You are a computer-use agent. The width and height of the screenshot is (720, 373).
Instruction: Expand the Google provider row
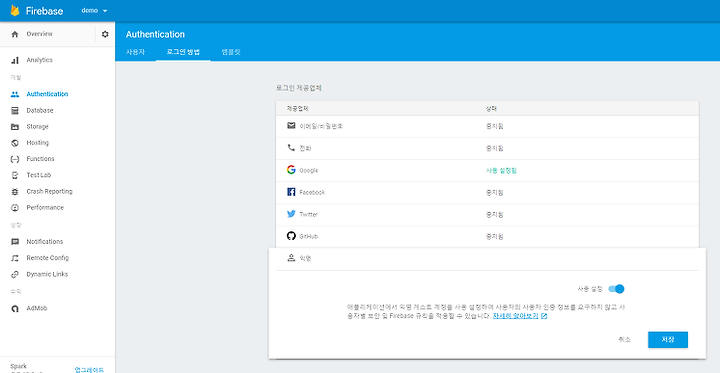click(x=487, y=170)
